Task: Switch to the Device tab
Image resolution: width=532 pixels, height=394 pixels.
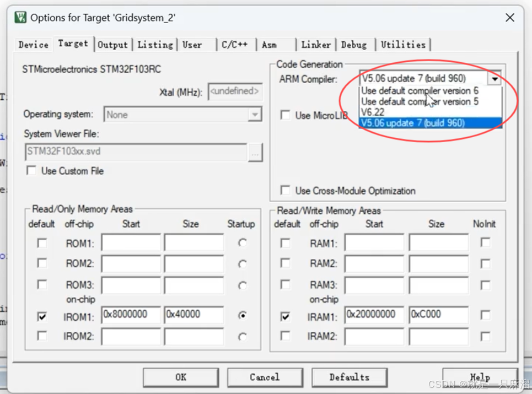Action: (33, 45)
